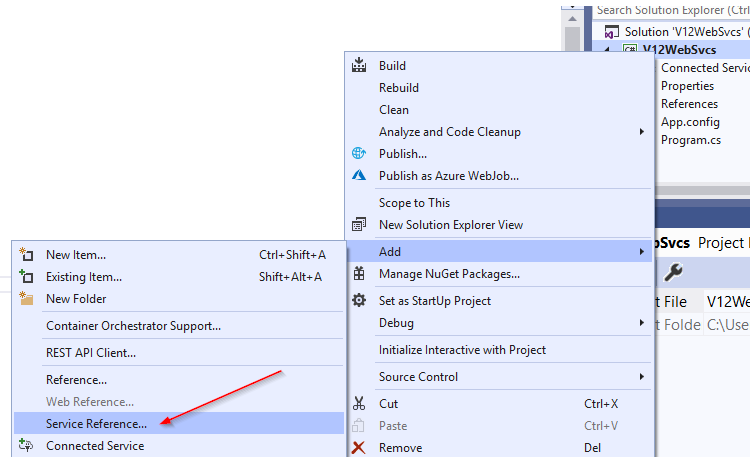Screen dimensions: 753x460
Task: Click the Cut scissors icon
Action: coord(360,404)
